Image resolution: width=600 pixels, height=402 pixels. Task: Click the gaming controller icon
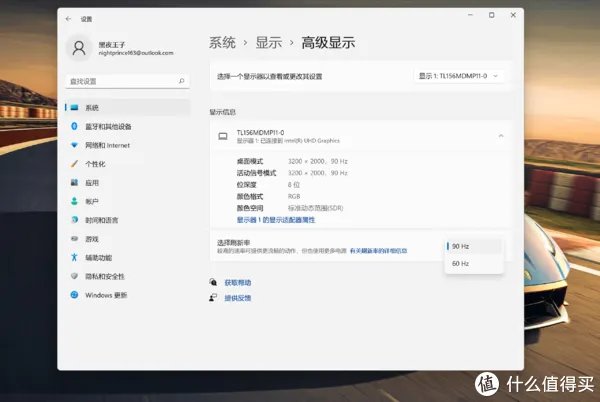75,239
